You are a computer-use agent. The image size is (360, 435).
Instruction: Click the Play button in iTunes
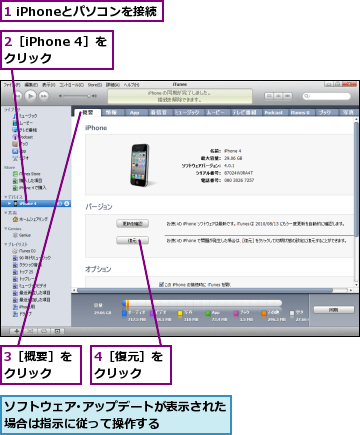pos(30,96)
